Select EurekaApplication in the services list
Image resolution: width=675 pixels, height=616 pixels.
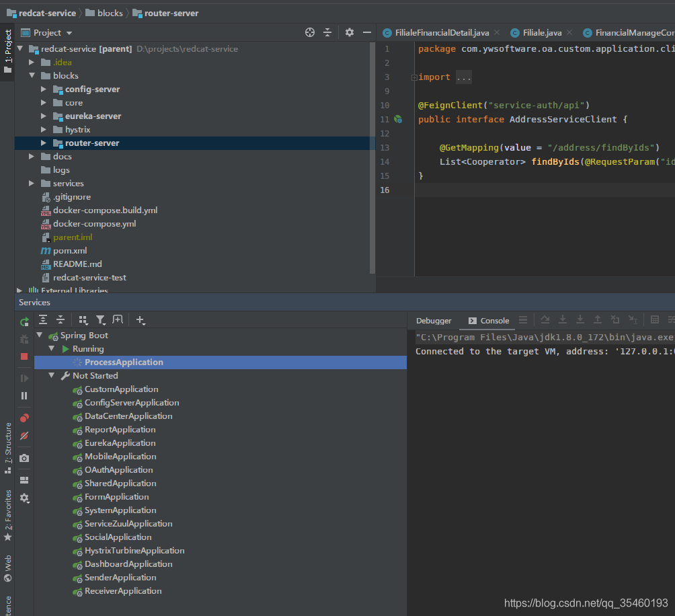pos(120,443)
